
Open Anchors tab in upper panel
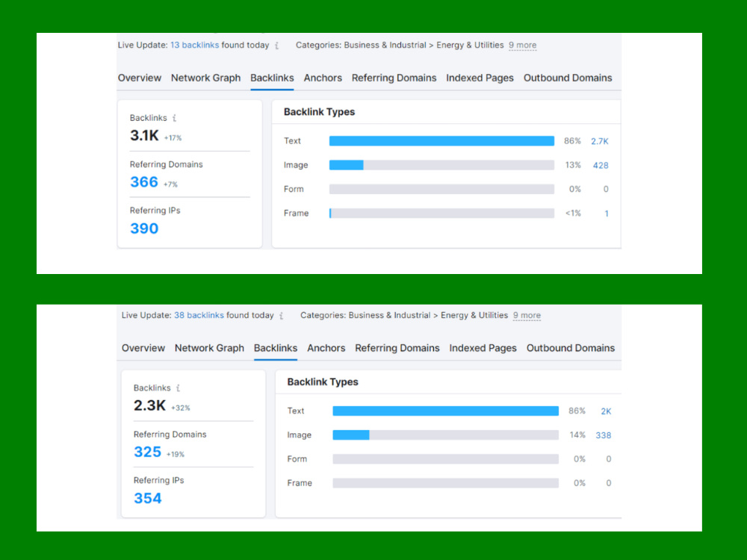point(323,78)
